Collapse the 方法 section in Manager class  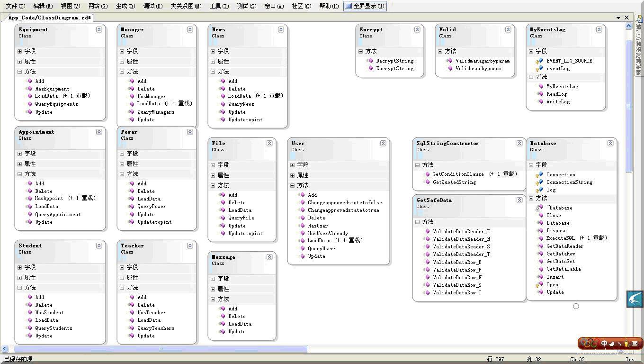(122, 72)
